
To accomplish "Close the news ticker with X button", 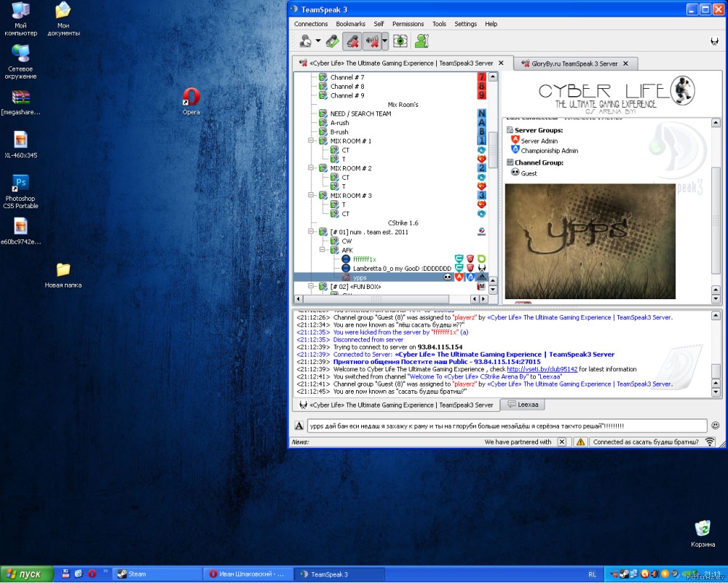I will (x=562, y=442).
